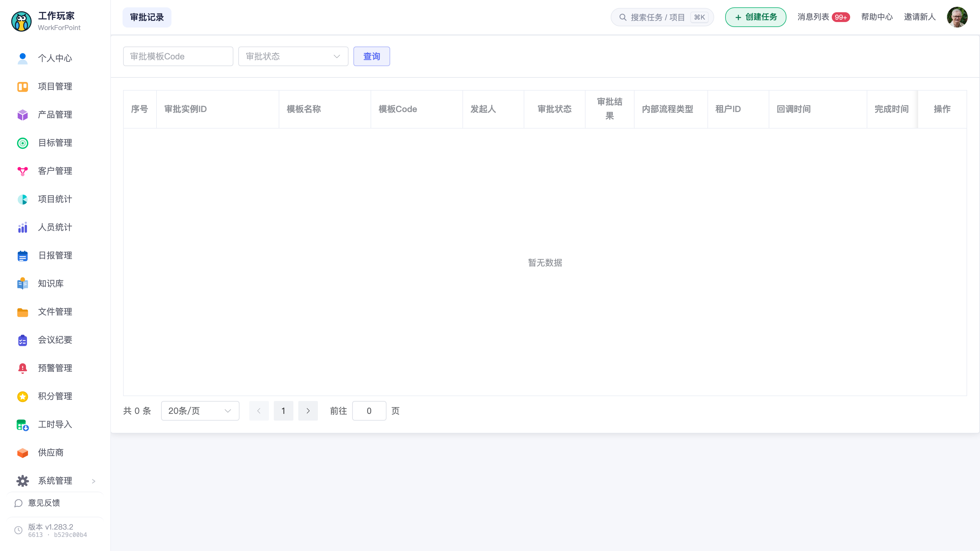Click the version clock icon
This screenshot has width=980, height=551.
tap(18, 530)
